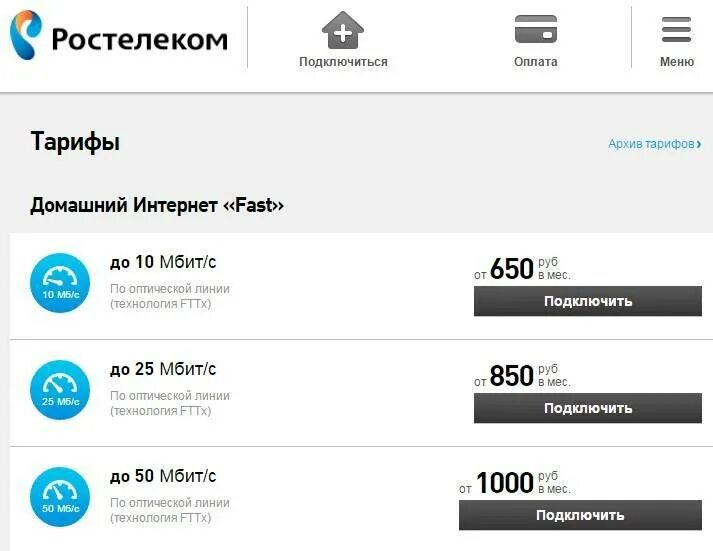
Task: Click the Тарифы page heading
Action: click(x=75, y=142)
